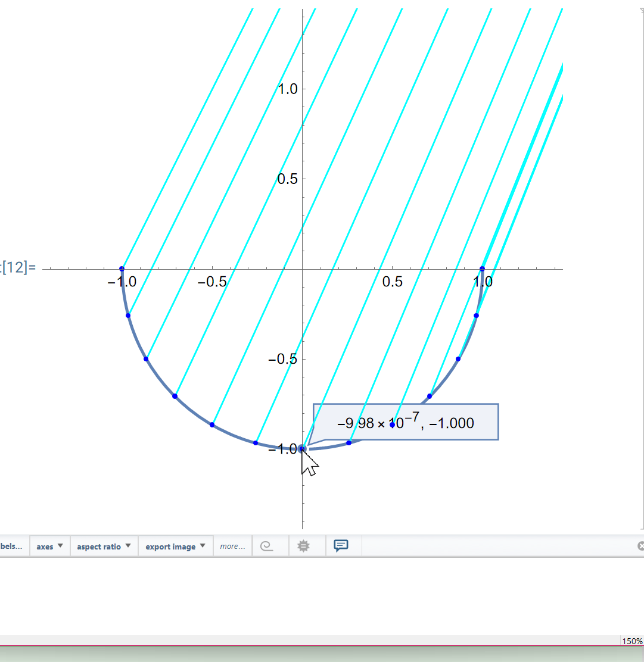
Task: Select the blue point at the curve bottom
Action: coord(303,447)
